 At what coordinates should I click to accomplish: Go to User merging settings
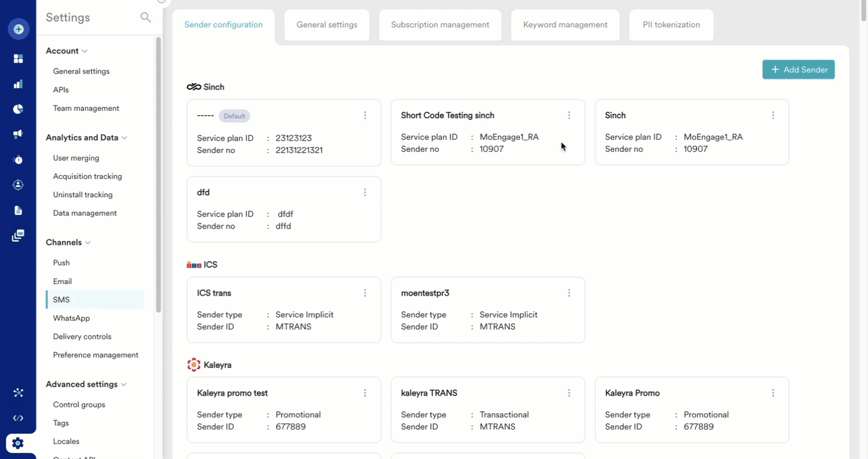point(76,158)
